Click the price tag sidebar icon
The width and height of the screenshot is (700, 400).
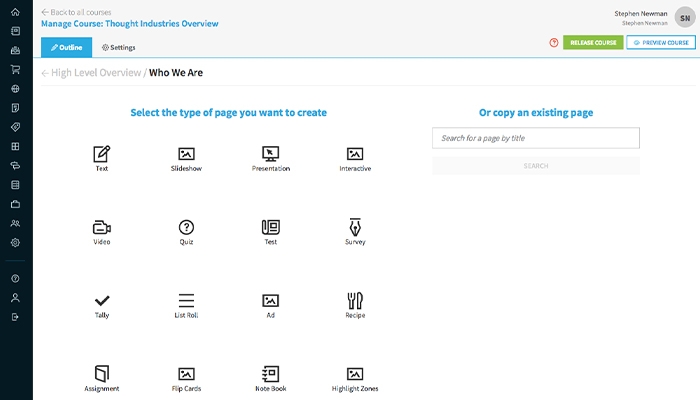pos(15,127)
